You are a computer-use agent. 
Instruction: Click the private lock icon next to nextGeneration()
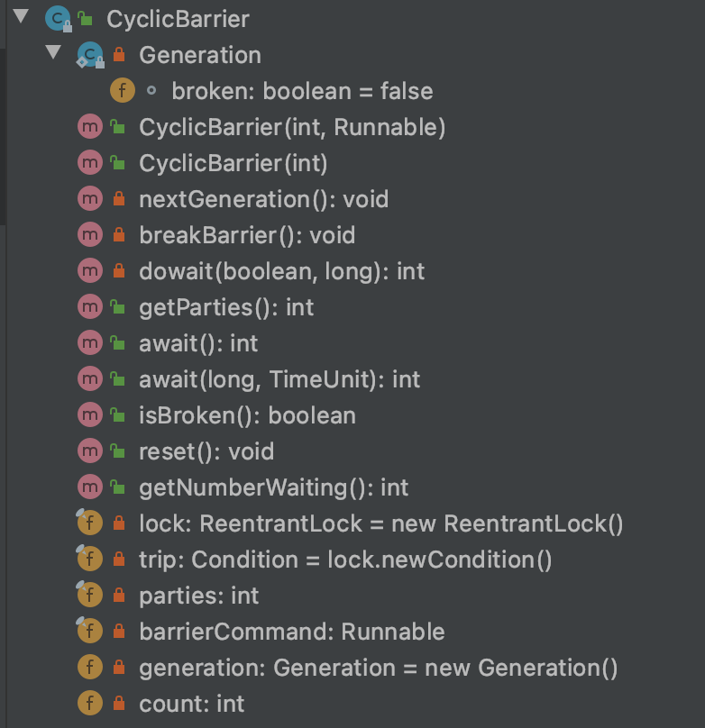[120, 198]
